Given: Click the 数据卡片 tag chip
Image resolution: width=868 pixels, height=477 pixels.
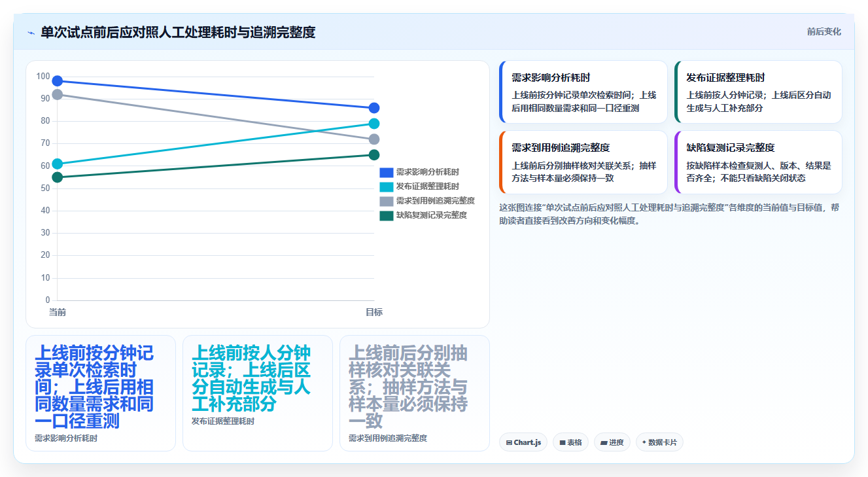Looking at the screenshot, I should [660, 442].
